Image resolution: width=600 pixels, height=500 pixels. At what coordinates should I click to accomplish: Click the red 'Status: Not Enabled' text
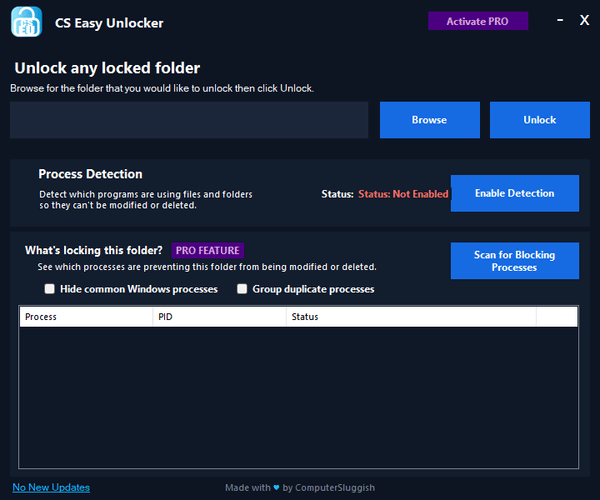pyautogui.click(x=403, y=194)
